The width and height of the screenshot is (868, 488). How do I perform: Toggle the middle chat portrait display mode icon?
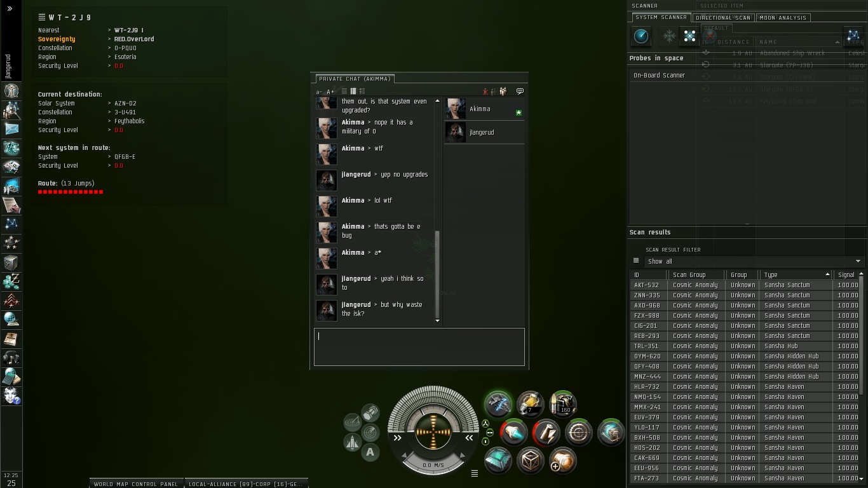353,91
